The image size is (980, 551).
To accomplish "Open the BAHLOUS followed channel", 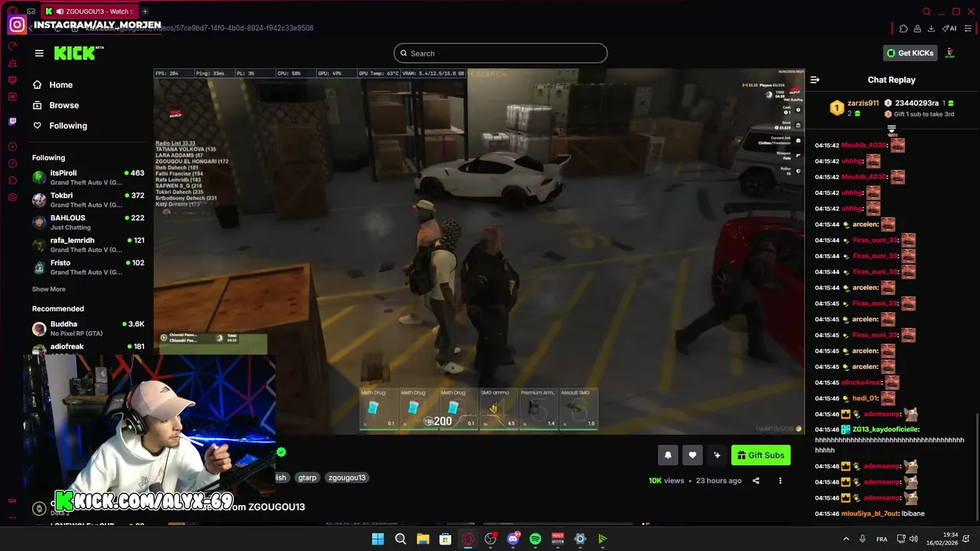I will [88, 222].
